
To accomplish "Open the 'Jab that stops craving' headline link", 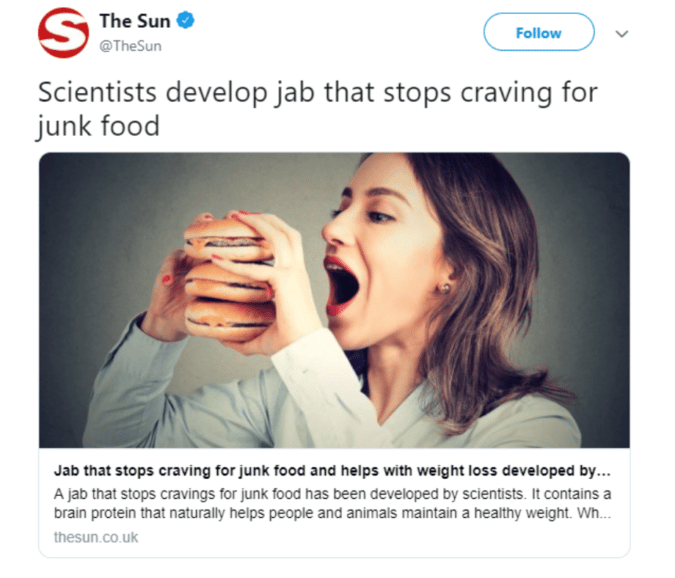I will point(332,470).
